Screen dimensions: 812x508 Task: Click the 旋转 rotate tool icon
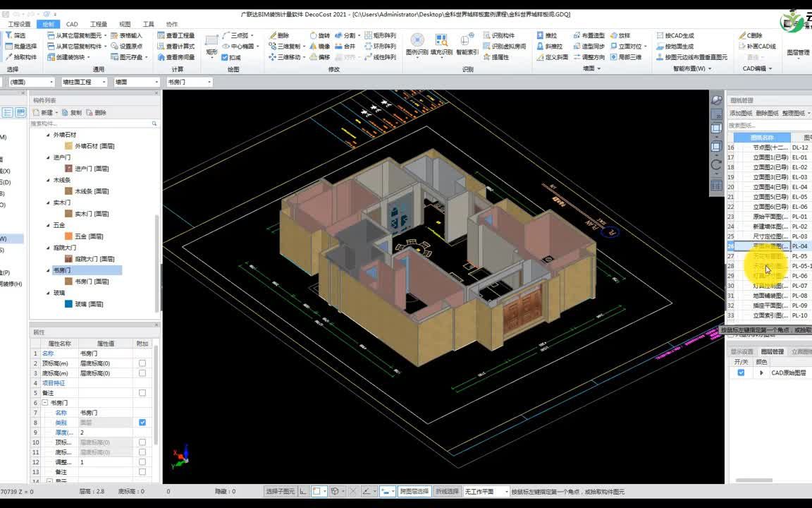[313, 35]
